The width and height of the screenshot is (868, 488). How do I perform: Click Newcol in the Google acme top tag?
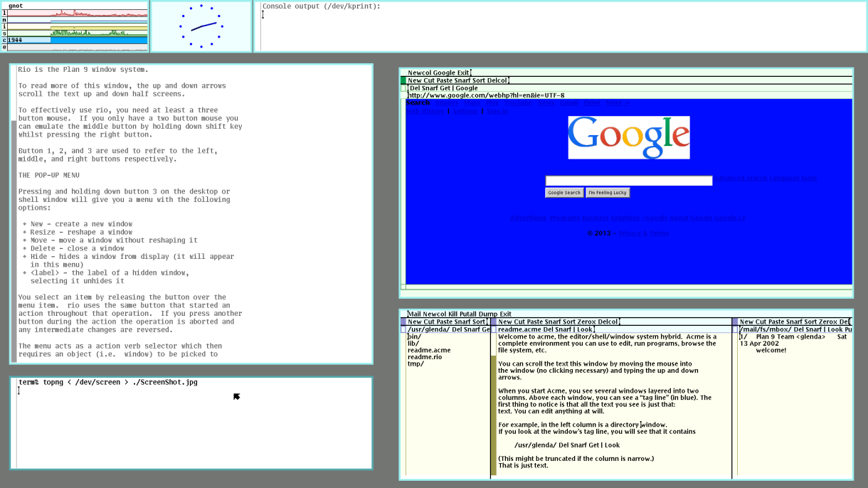(x=420, y=73)
